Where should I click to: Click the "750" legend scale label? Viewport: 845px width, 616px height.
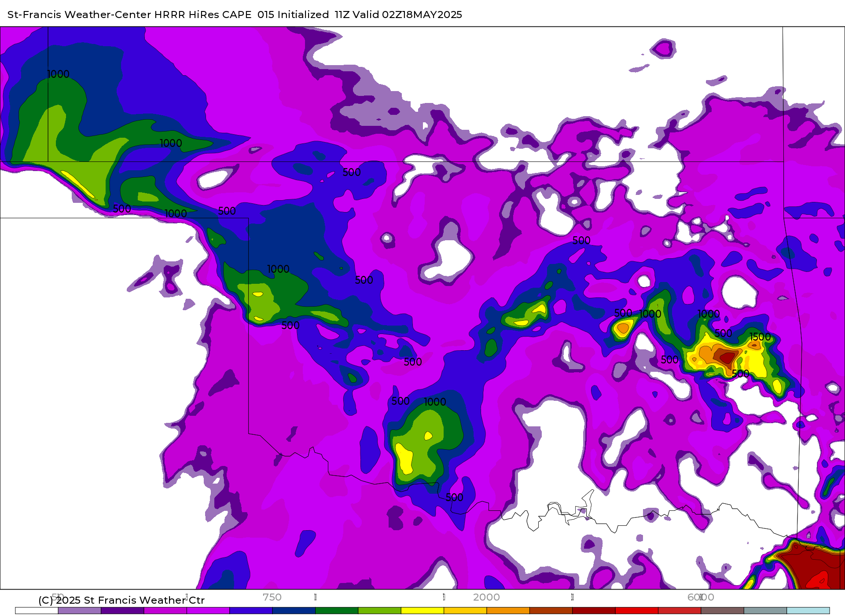pos(272,597)
